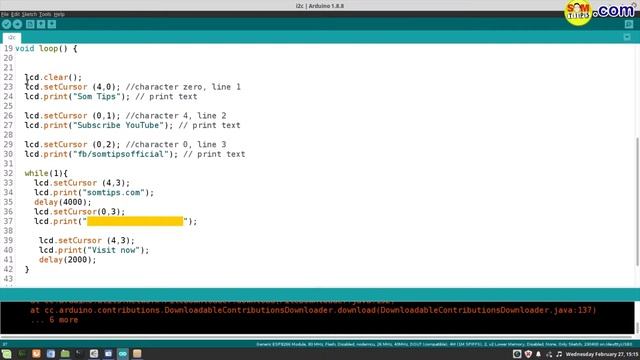Create a new sketch via New icon

pos(30,24)
